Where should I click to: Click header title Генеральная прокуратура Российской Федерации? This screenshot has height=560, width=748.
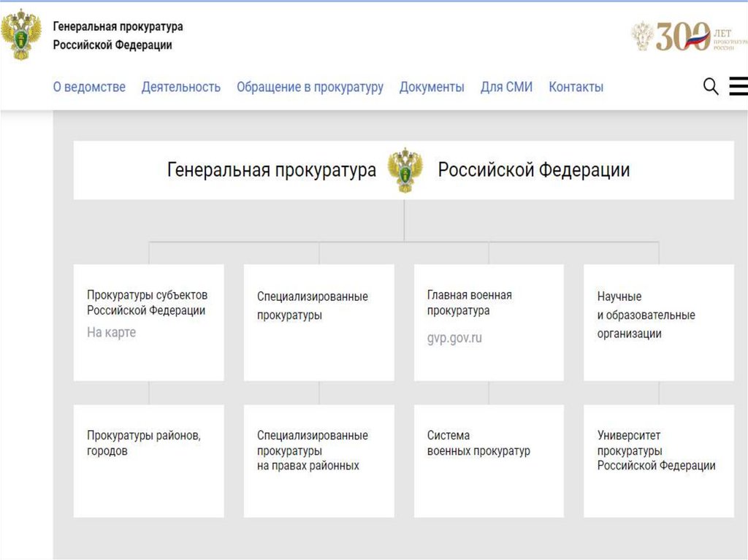tap(118, 36)
